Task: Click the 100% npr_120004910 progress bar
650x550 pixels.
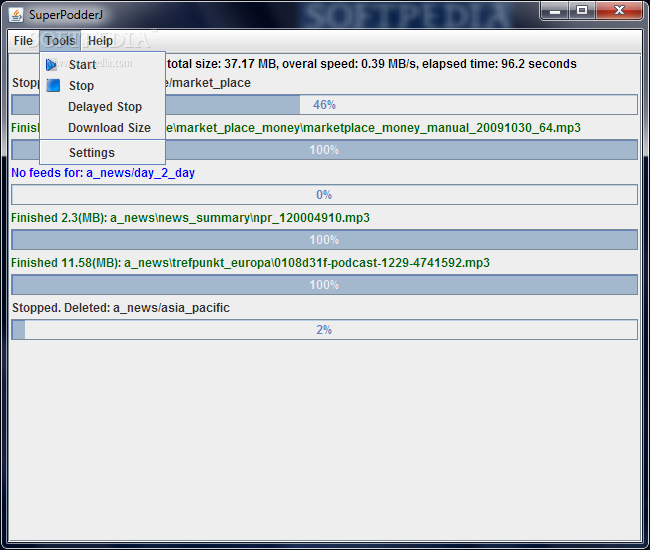Action: (x=324, y=240)
